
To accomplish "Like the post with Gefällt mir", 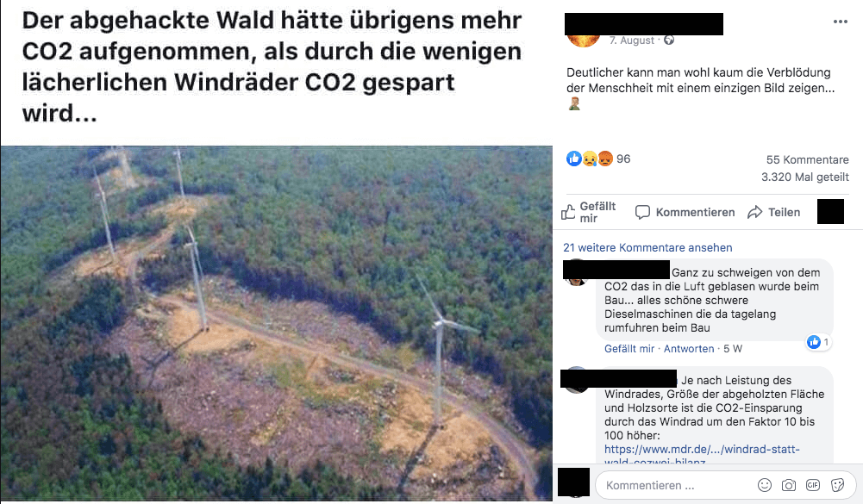I will [x=588, y=213].
